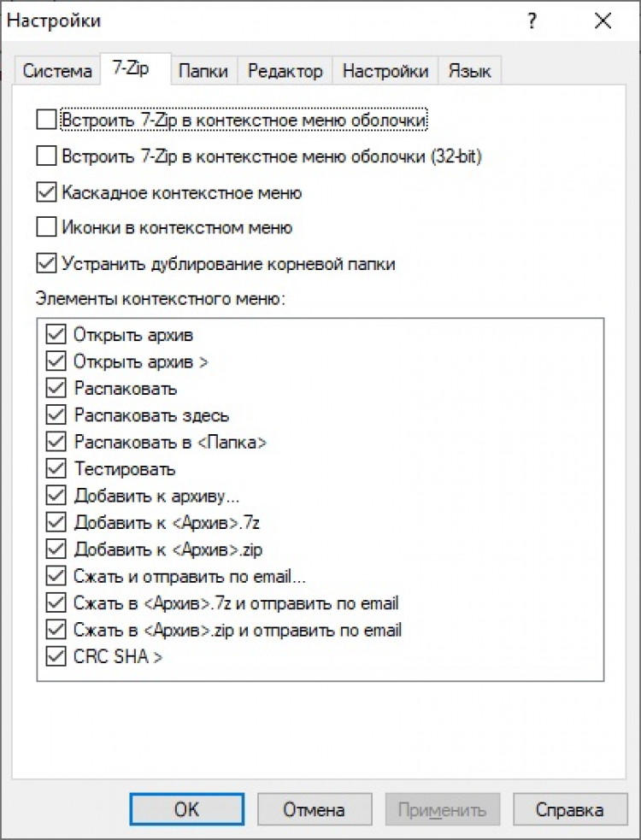Uncheck Добавить к <Архив>.zip item
This screenshot has height=840, width=641.
click(57, 549)
